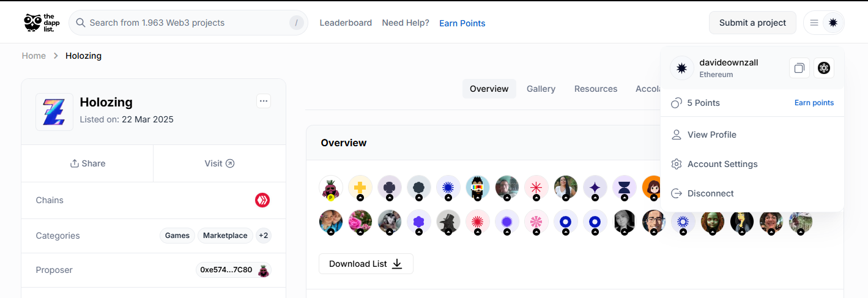Select the yellow plus sign avatar
The height and width of the screenshot is (298, 868).
click(360, 187)
